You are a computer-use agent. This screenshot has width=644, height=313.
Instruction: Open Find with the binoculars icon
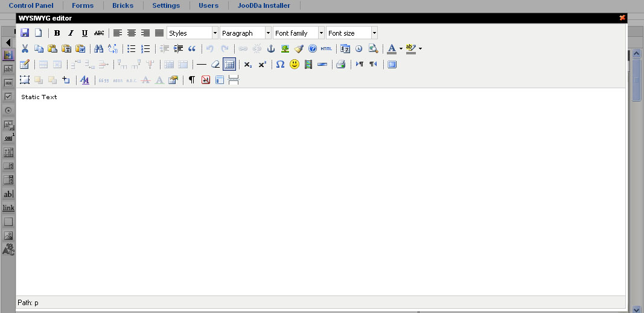98,48
